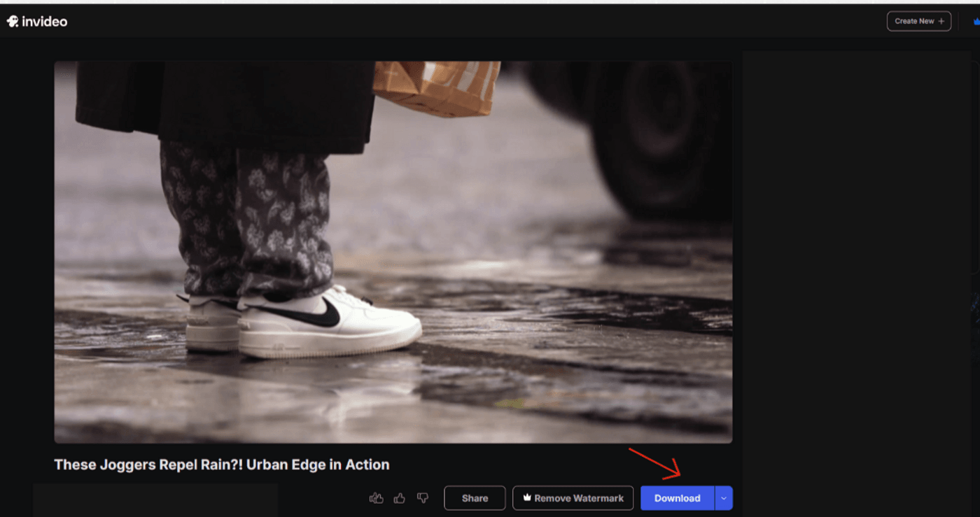Click the plus icon in Create New

click(941, 21)
